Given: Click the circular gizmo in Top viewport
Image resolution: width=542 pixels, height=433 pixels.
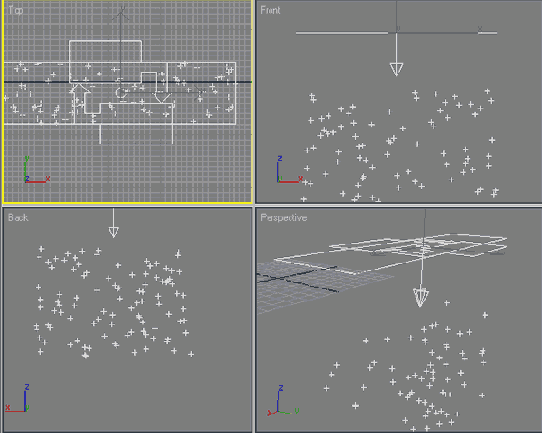Looking at the screenshot, I should point(121,93).
